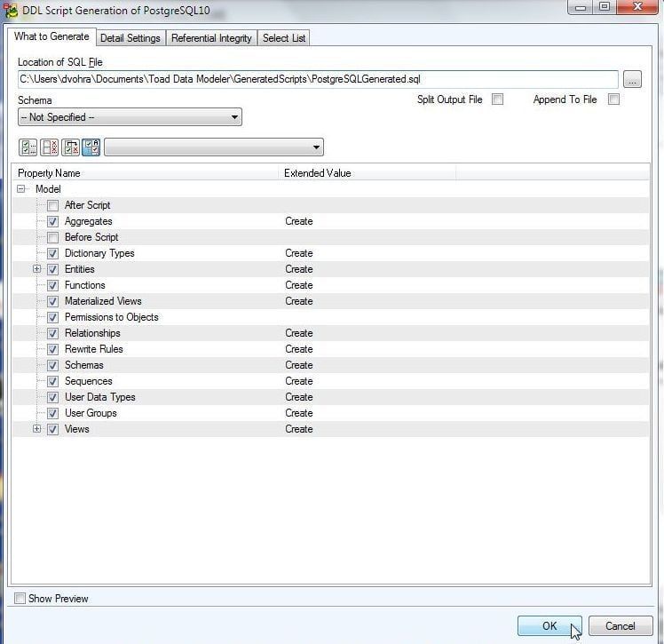The image size is (664, 644).
Task: Select the Dictionary Types row label
Action: click(99, 253)
